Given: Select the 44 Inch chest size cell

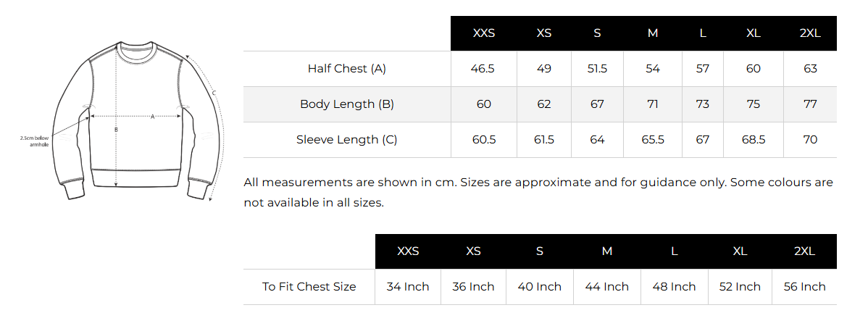Looking at the screenshot, I should 606,287.
